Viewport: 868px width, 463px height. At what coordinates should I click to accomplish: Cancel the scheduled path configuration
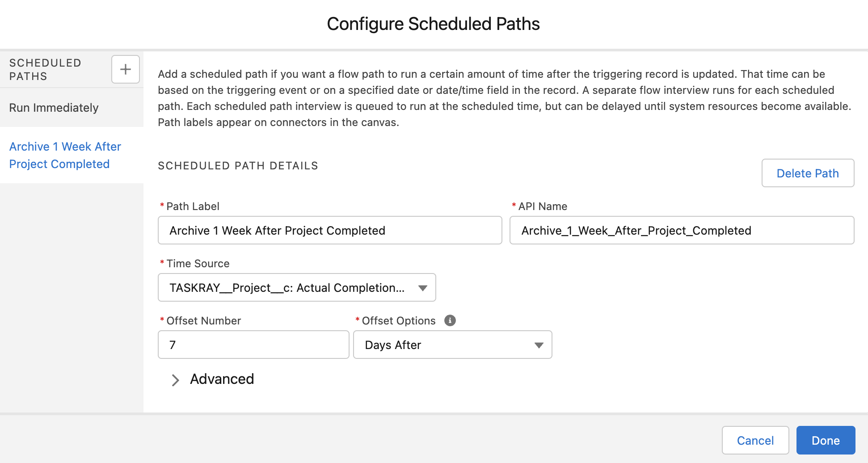[x=755, y=440]
